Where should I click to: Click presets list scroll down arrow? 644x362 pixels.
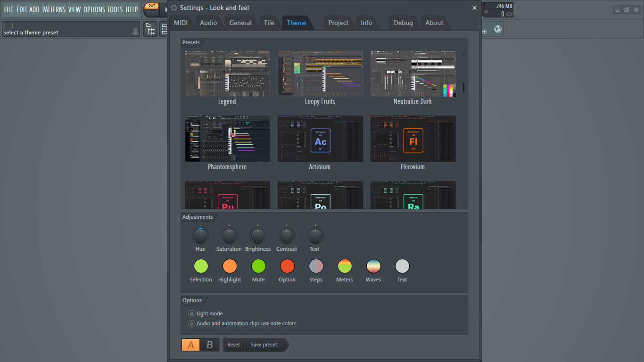[463, 205]
